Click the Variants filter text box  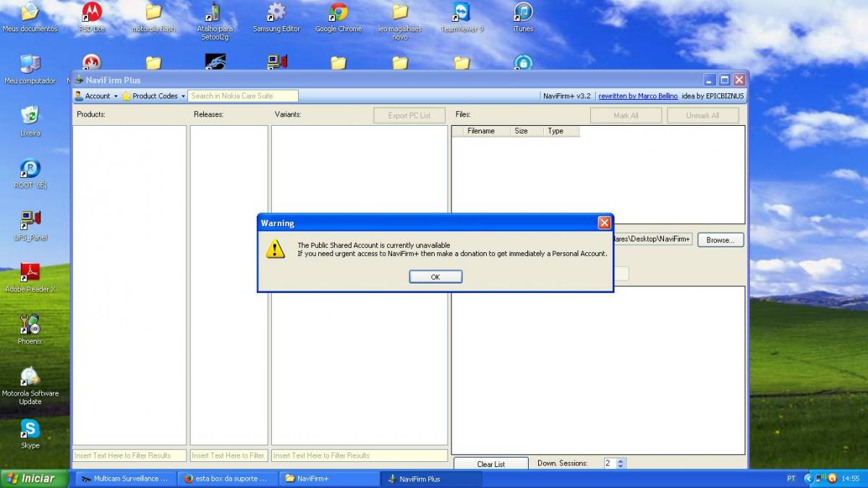pos(359,455)
